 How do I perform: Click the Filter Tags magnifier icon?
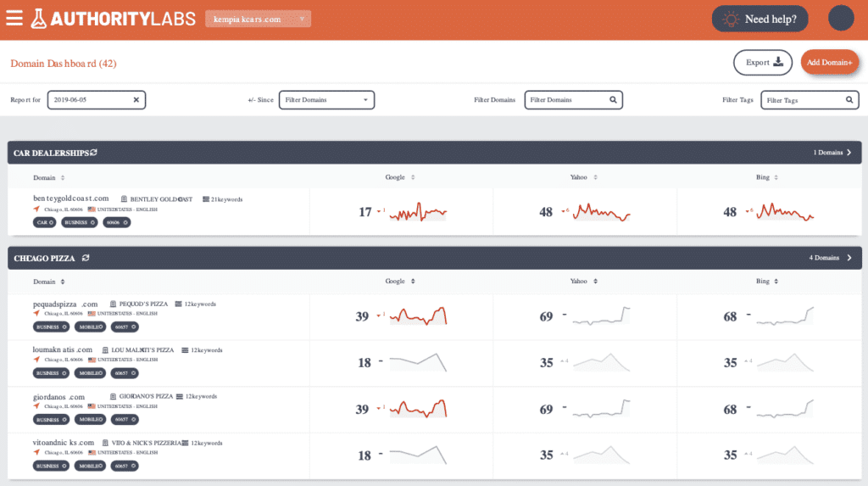pos(849,100)
